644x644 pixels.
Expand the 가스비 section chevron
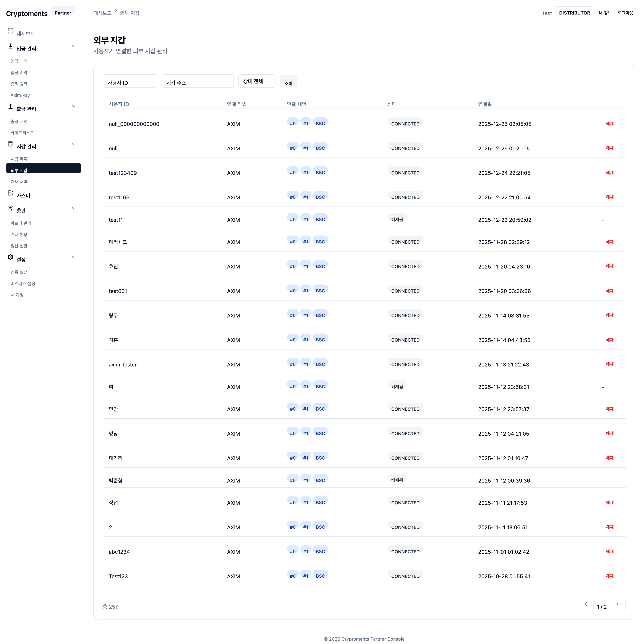tap(74, 193)
